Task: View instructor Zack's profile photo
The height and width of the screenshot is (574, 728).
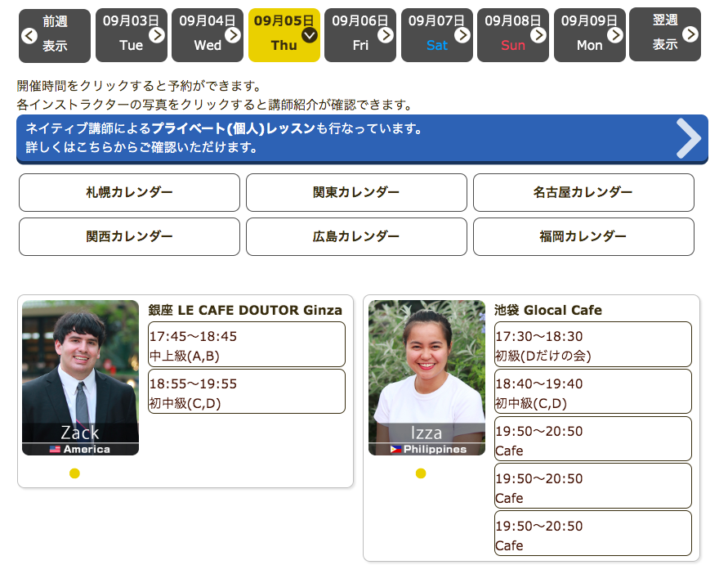Action: pos(80,377)
